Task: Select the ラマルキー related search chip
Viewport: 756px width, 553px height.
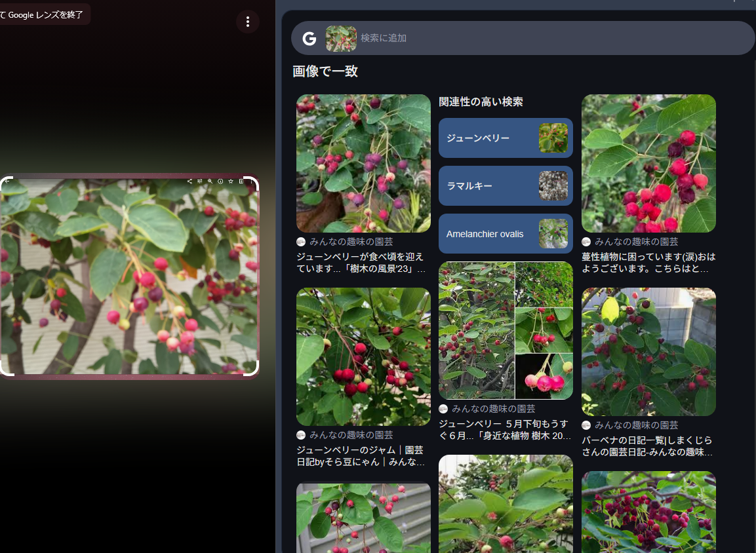Action: [x=506, y=186]
